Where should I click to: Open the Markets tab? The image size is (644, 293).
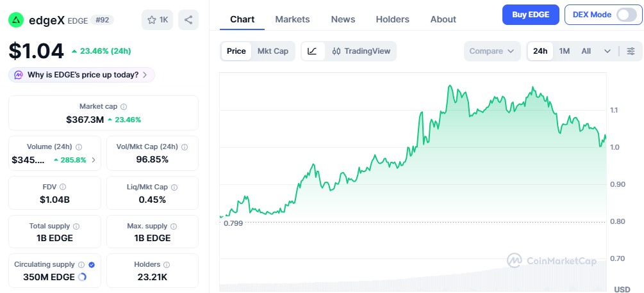click(292, 19)
